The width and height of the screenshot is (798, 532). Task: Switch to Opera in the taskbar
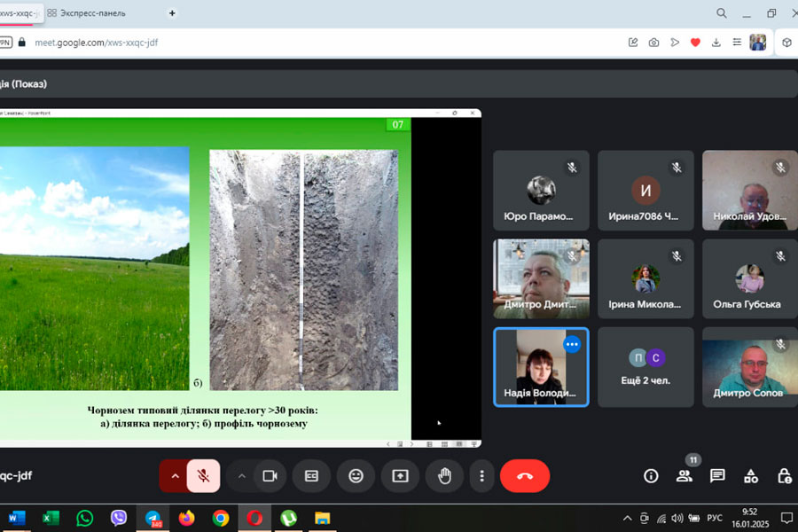254,518
